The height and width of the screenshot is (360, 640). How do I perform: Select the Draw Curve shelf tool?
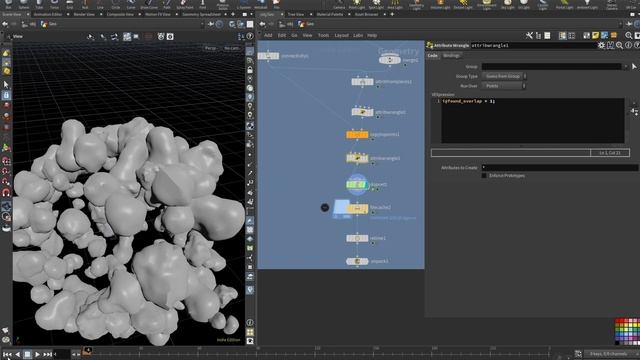click(149, 4)
